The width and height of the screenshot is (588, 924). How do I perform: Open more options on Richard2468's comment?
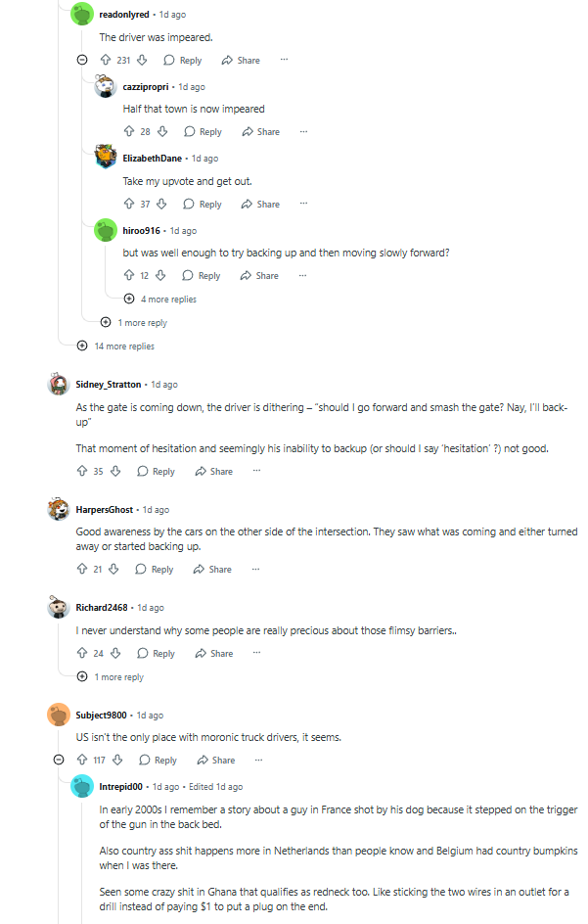coord(256,653)
